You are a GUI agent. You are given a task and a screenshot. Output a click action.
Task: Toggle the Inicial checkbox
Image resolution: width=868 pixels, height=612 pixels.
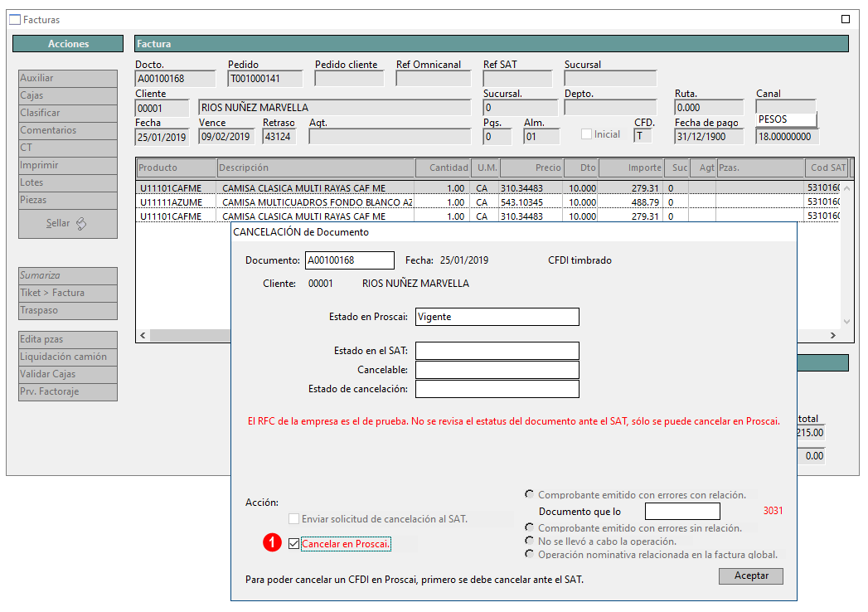pyautogui.click(x=586, y=134)
